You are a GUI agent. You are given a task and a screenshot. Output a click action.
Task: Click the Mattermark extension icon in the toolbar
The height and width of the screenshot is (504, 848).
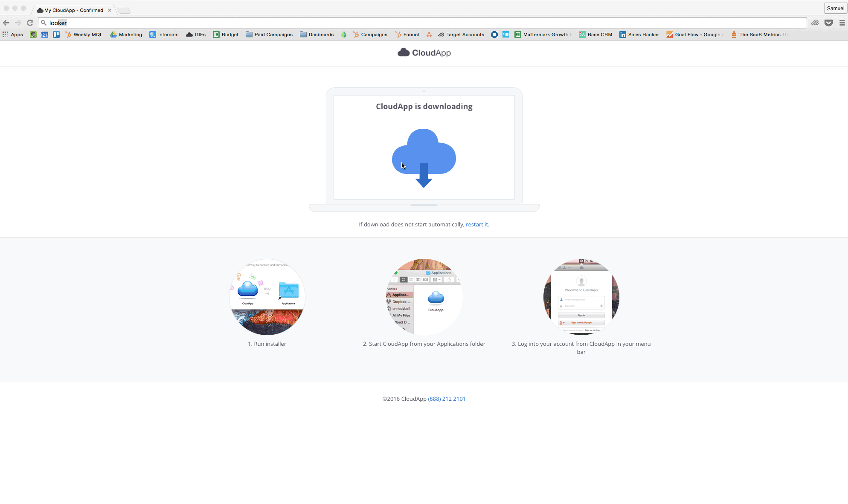tap(815, 23)
